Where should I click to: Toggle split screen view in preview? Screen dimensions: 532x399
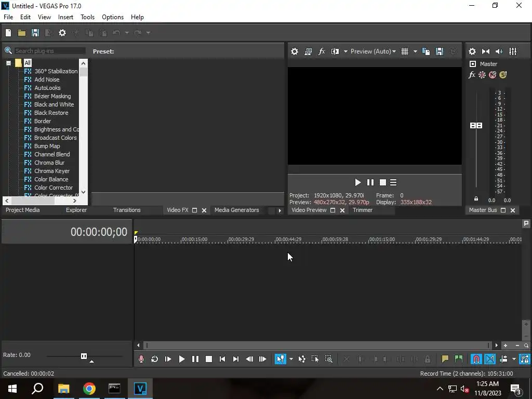(x=335, y=51)
